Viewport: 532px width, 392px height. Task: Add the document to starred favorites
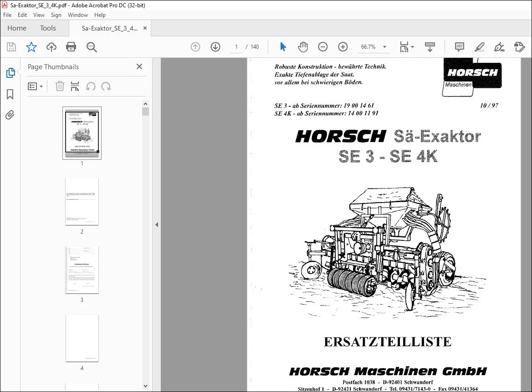pyautogui.click(x=31, y=47)
